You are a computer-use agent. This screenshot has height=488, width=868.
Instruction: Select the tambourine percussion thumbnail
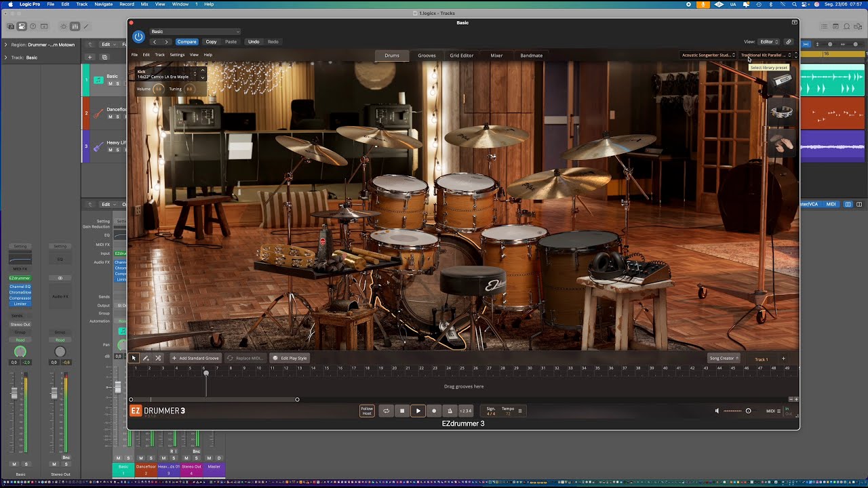coord(782,112)
